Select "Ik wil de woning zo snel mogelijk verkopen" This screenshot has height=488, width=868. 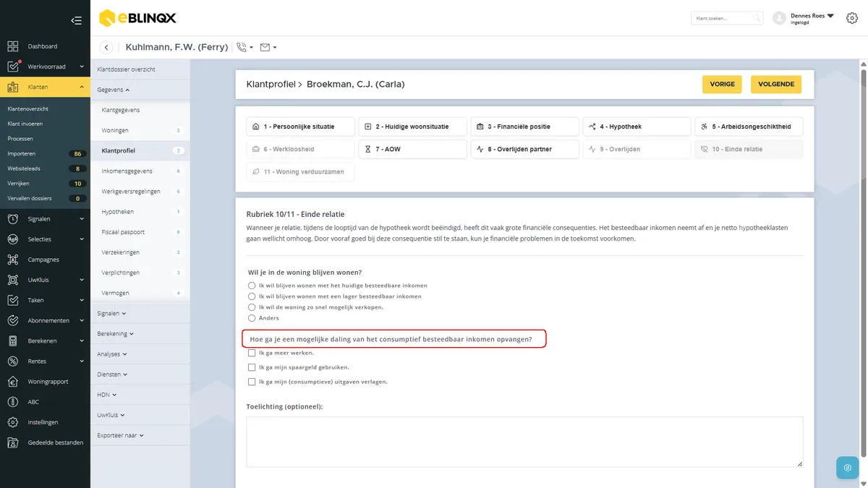point(252,307)
